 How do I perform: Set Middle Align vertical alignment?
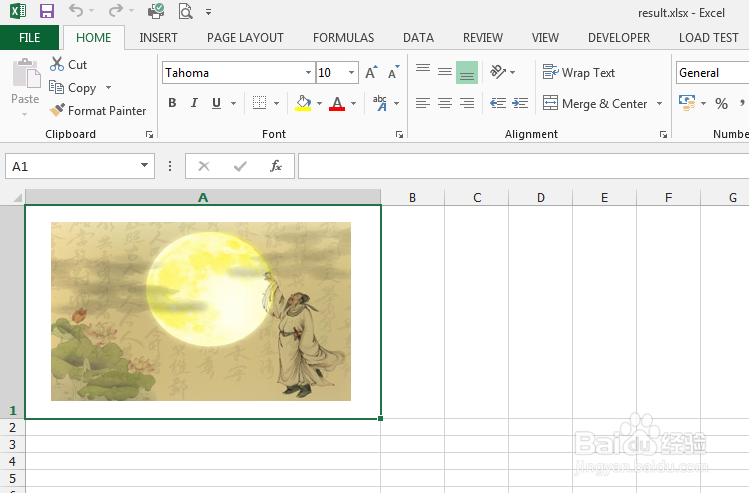[445, 72]
